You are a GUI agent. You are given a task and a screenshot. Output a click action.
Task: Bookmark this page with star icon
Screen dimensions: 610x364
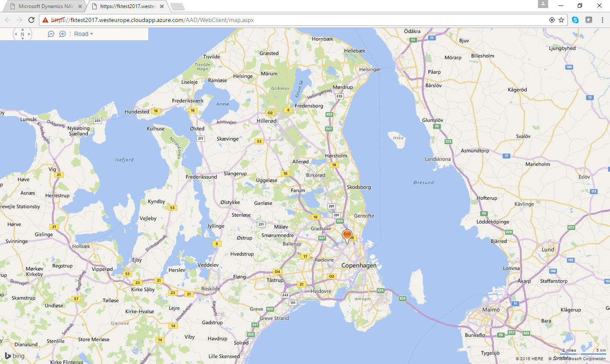(561, 20)
